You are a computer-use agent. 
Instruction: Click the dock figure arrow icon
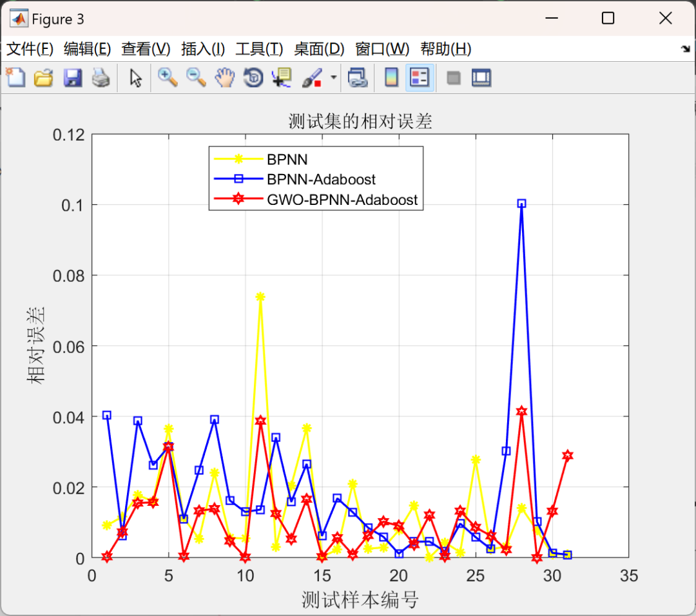tap(685, 49)
